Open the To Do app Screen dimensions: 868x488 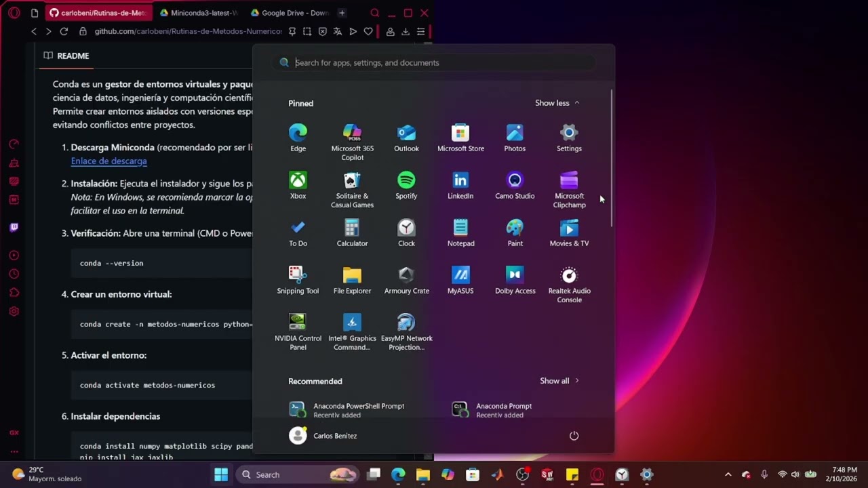298,232
